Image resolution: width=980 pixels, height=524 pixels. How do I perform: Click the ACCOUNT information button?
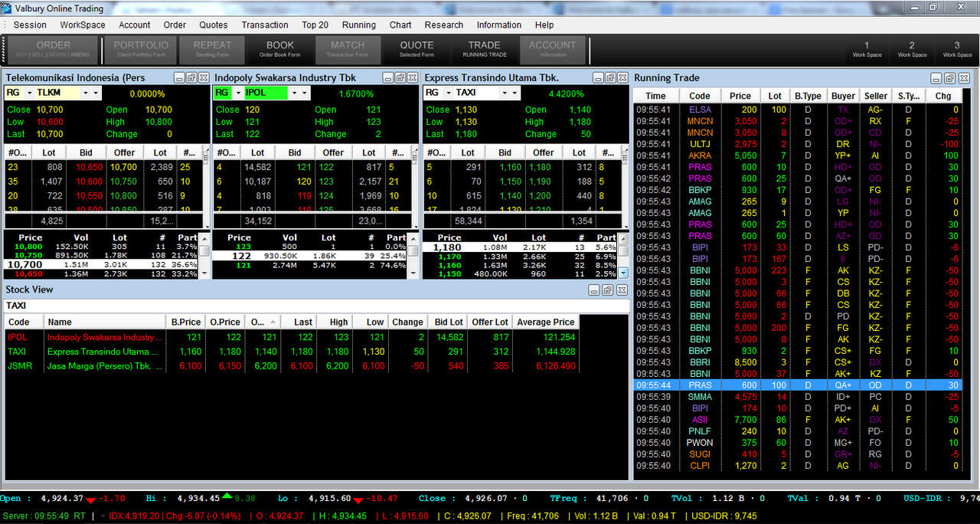(553, 49)
